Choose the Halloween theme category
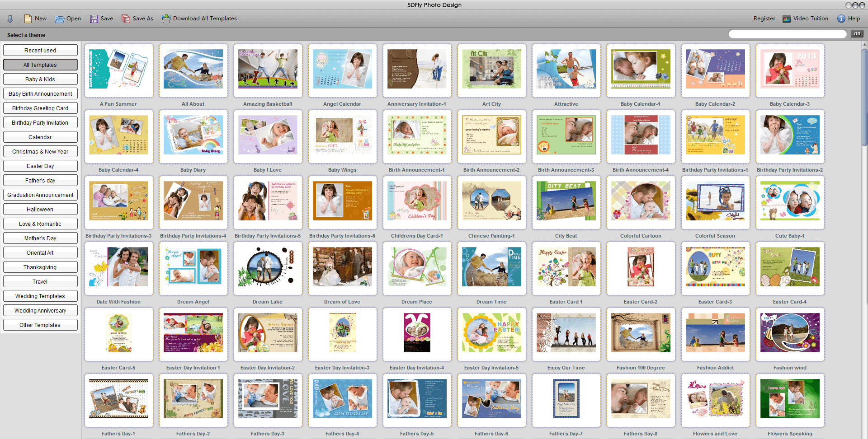This screenshot has height=439, width=868. tap(40, 210)
